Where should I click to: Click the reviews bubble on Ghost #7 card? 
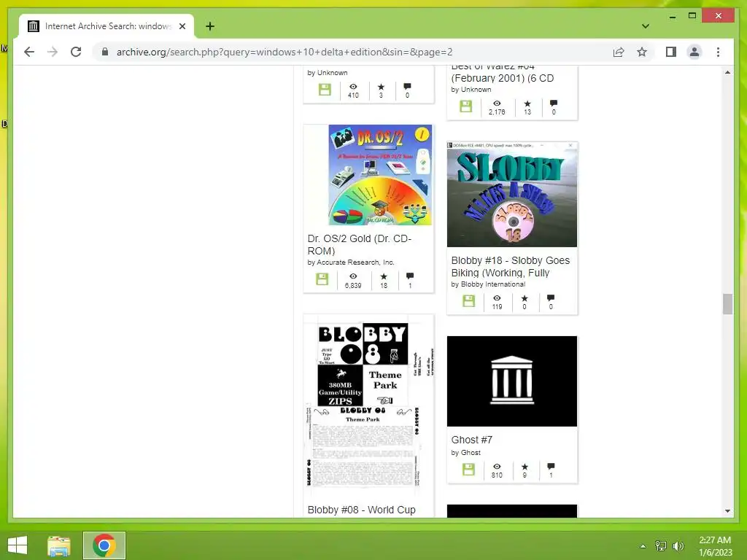click(x=551, y=467)
